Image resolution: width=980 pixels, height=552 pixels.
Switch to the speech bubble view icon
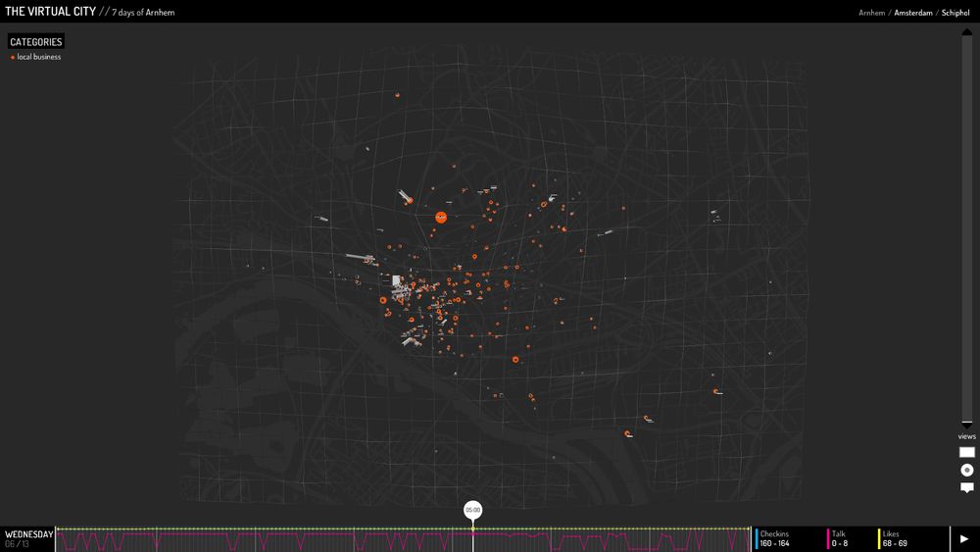tap(967, 487)
